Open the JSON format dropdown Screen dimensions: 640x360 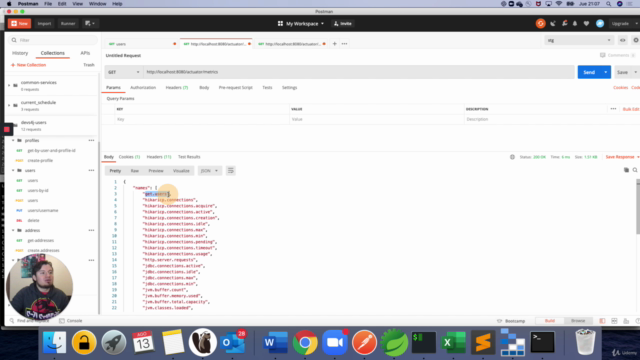[x=209, y=171]
